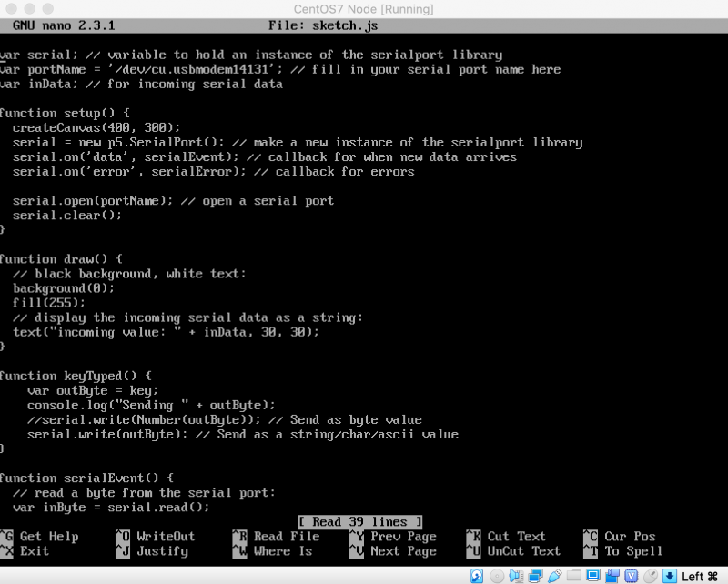Click the text("incoming value: " line
The height and width of the screenshot is (584, 728).
click(x=166, y=332)
